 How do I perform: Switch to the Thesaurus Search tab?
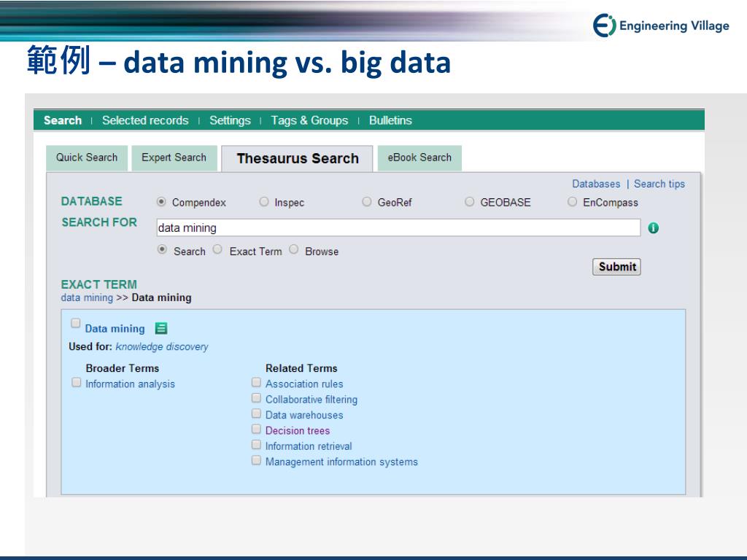click(x=298, y=158)
